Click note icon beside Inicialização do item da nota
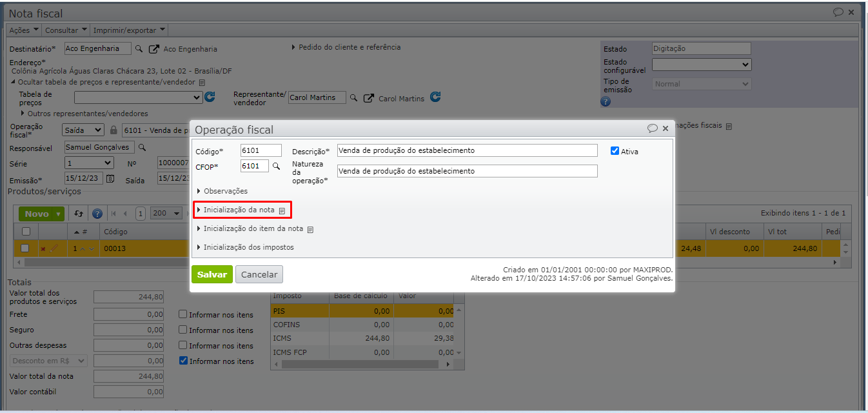The height and width of the screenshot is (413, 868). [x=310, y=229]
